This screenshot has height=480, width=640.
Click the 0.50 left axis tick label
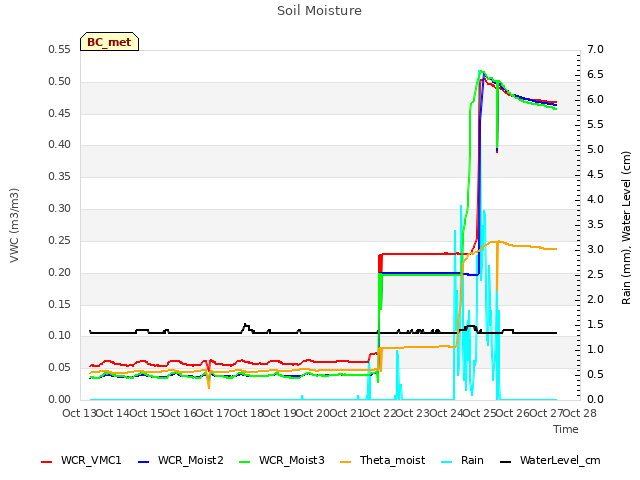pyautogui.click(x=60, y=81)
